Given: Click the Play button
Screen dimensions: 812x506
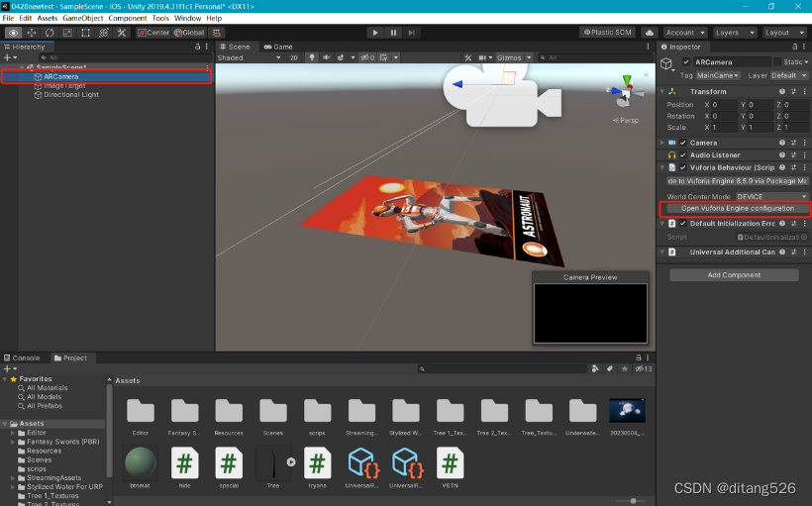Looking at the screenshot, I should pos(375,33).
